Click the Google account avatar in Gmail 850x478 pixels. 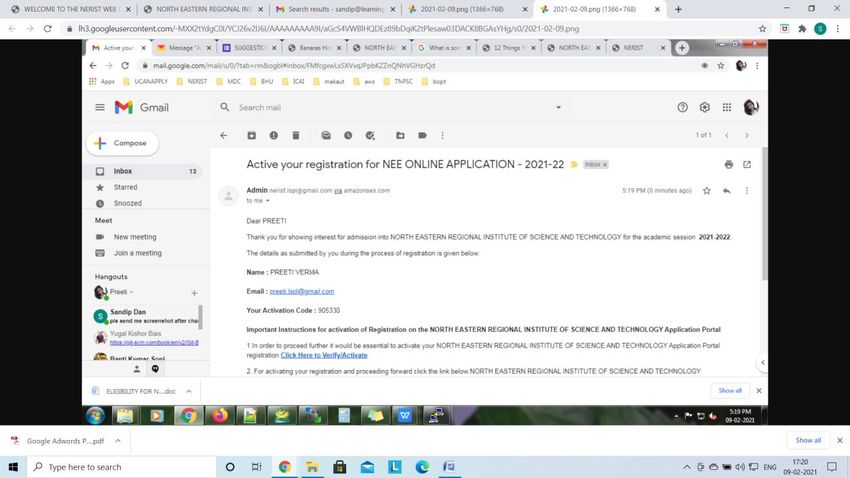[751, 107]
